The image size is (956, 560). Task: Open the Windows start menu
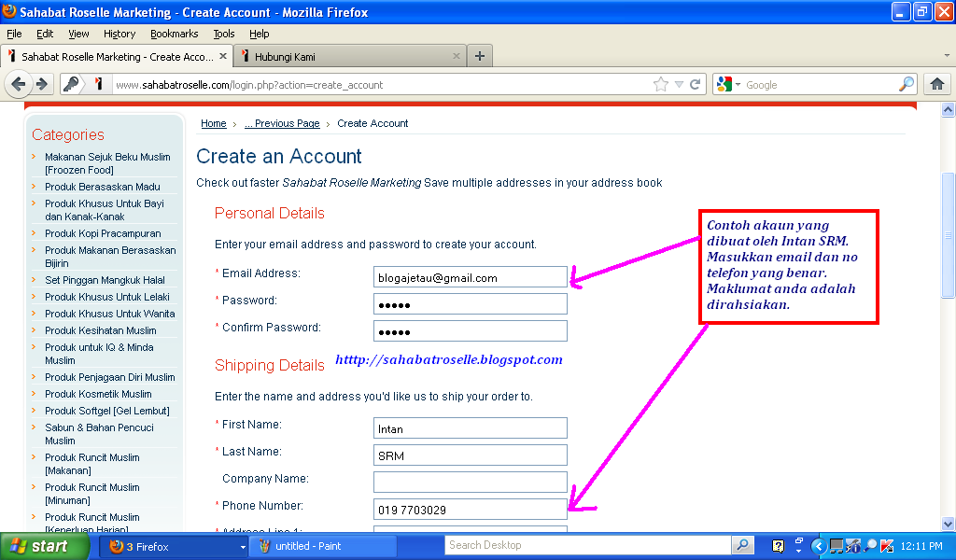pos(45,546)
